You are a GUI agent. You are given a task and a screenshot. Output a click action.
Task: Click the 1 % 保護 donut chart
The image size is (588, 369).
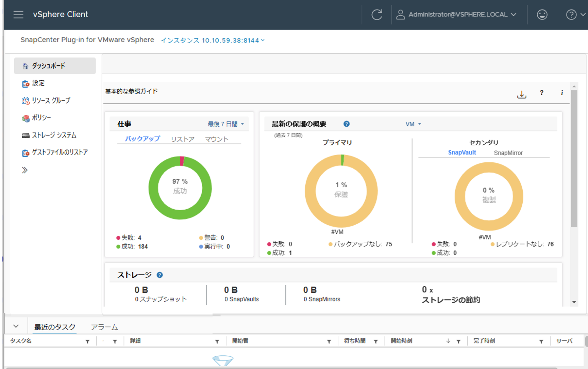[x=341, y=191]
